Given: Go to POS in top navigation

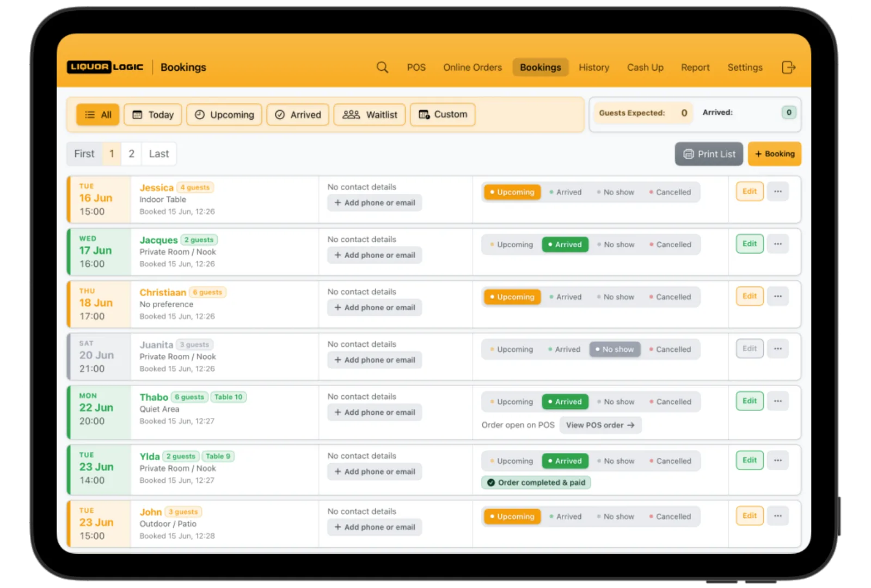Looking at the screenshot, I should [x=416, y=68].
